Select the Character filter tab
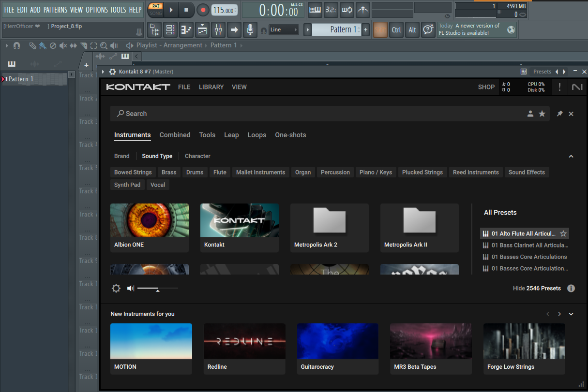588x392 pixels. click(197, 156)
